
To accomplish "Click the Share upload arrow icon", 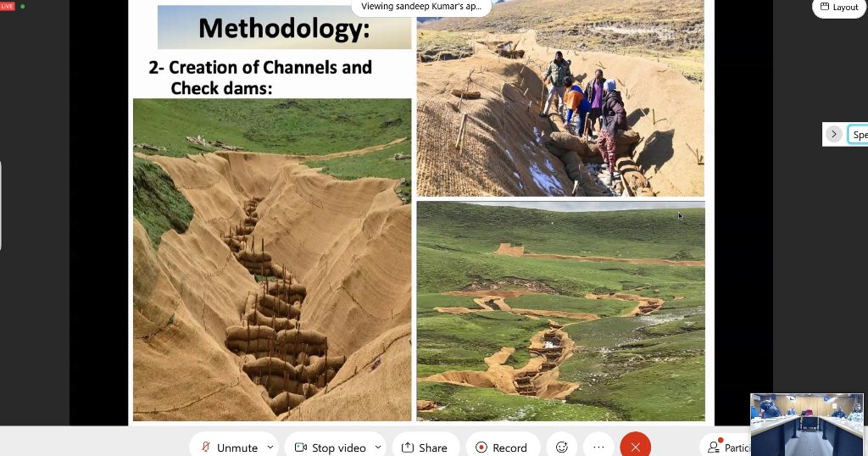I will [x=408, y=448].
